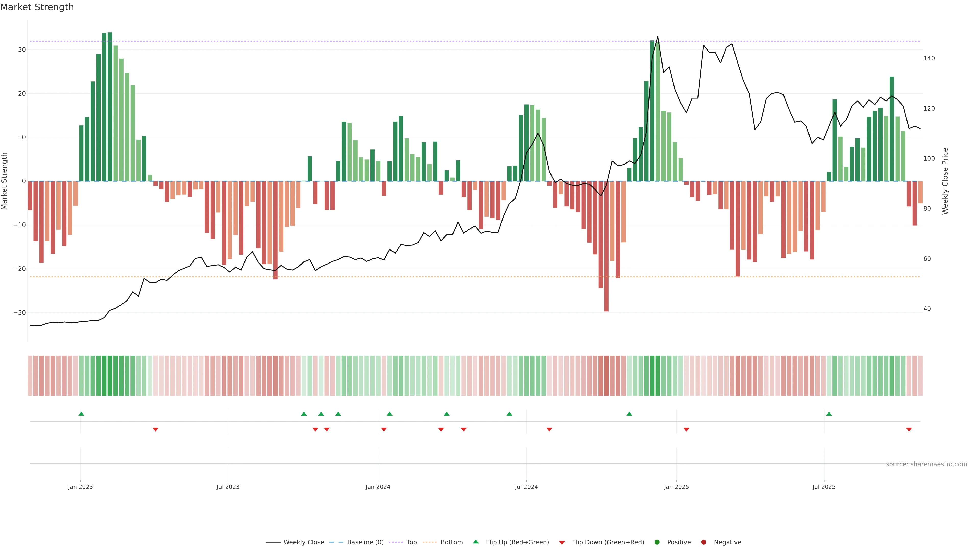Click the Jul 2025 x-axis label

click(x=824, y=487)
